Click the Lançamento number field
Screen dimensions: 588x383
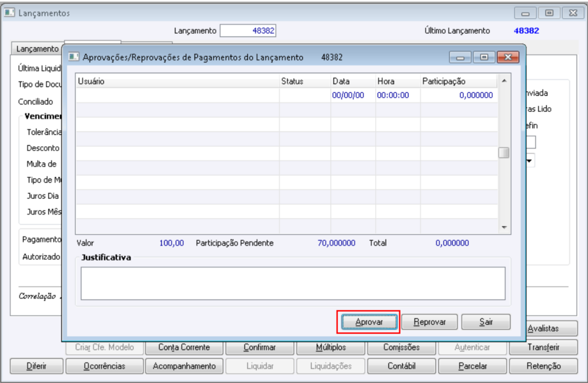248,30
